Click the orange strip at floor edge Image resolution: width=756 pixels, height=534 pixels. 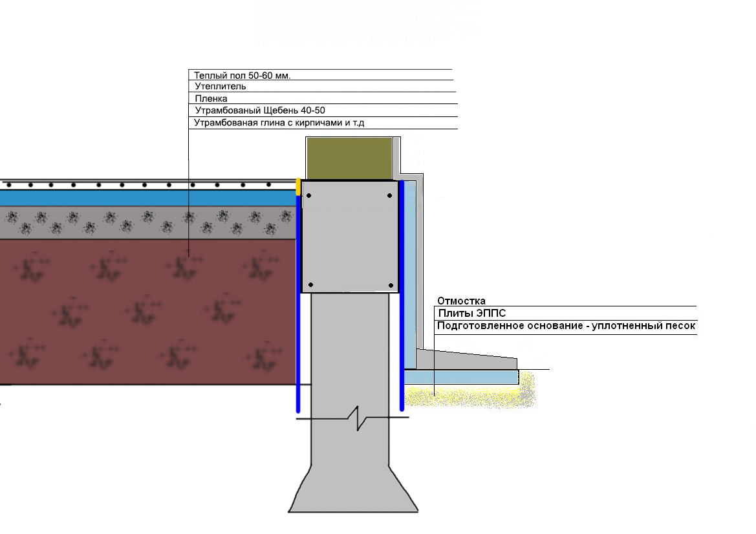tap(298, 187)
